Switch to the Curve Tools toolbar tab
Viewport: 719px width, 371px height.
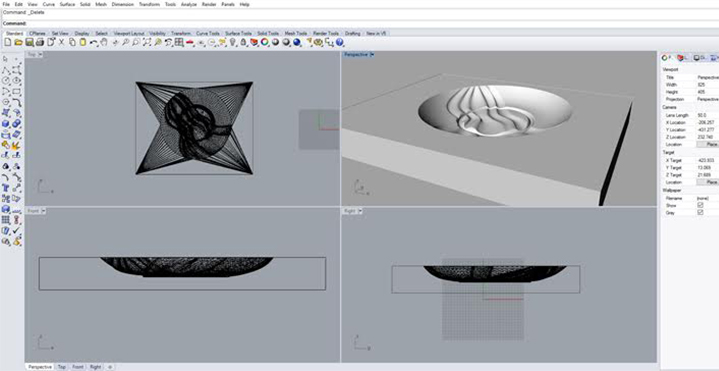208,33
